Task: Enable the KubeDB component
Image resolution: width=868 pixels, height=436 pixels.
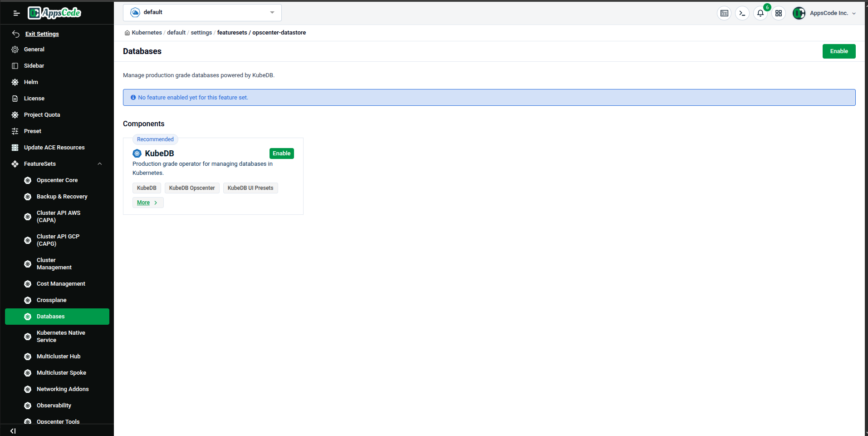Action: pos(281,154)
